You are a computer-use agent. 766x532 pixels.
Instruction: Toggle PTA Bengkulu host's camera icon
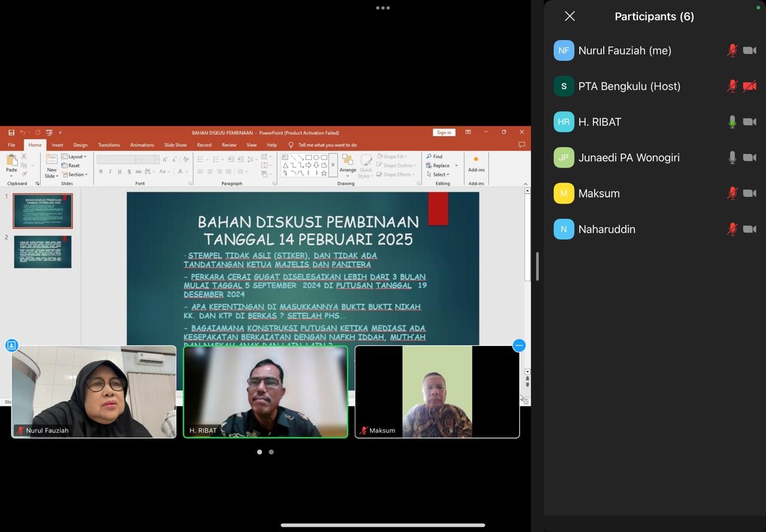(749, 86)
